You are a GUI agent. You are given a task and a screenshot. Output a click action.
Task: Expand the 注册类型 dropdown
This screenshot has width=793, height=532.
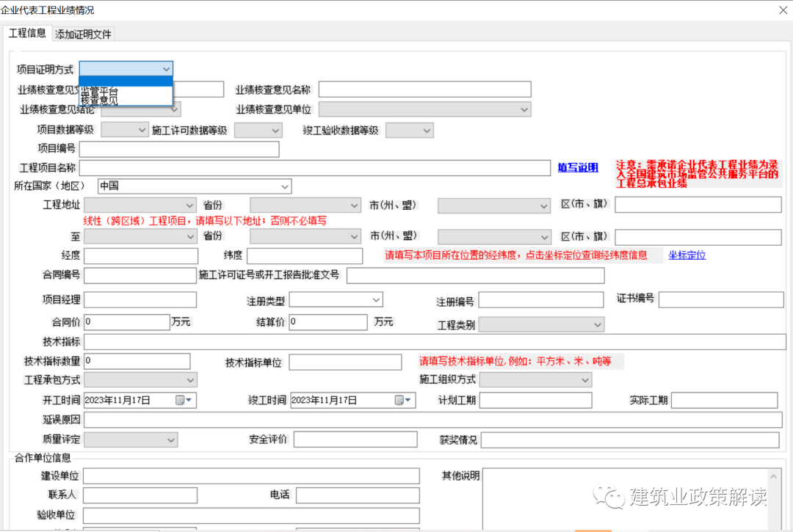376,299
